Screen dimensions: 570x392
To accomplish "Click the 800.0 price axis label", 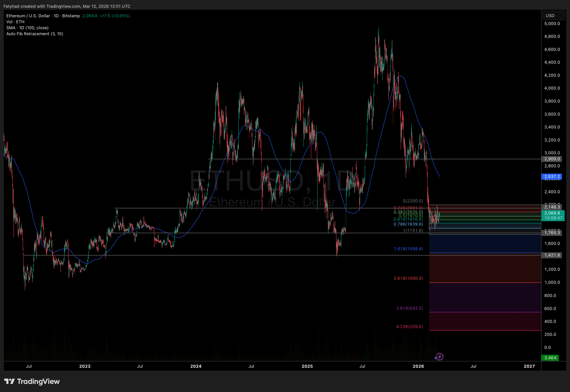I will [550, 296].
